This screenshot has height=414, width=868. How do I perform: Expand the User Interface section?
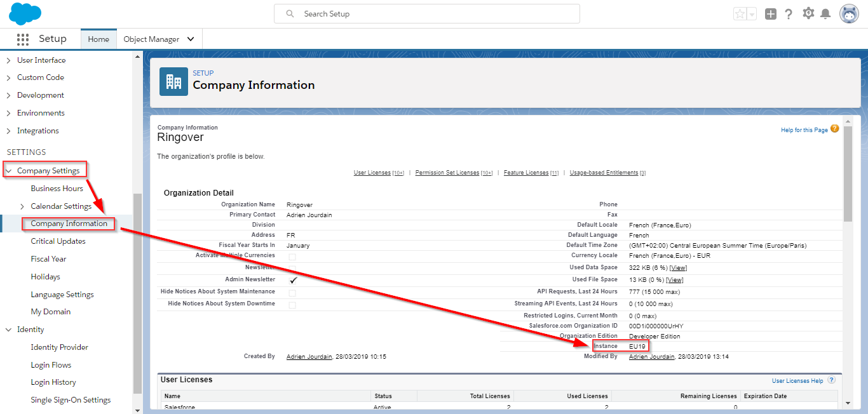(x=8, y=60)
